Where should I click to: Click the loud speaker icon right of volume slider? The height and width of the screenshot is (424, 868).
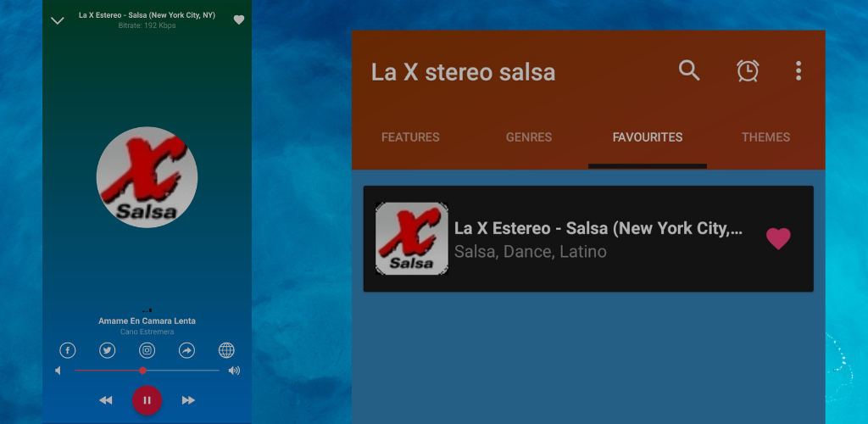pos(234,371)
